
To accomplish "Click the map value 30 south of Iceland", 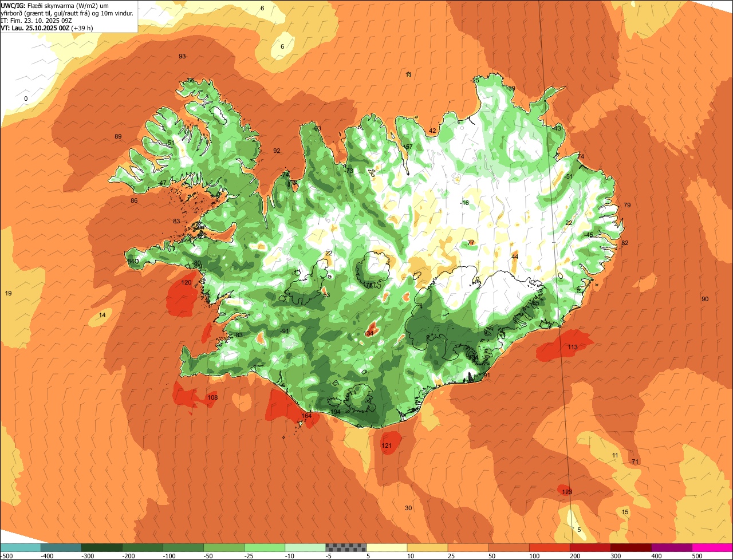I will [408, 508].
